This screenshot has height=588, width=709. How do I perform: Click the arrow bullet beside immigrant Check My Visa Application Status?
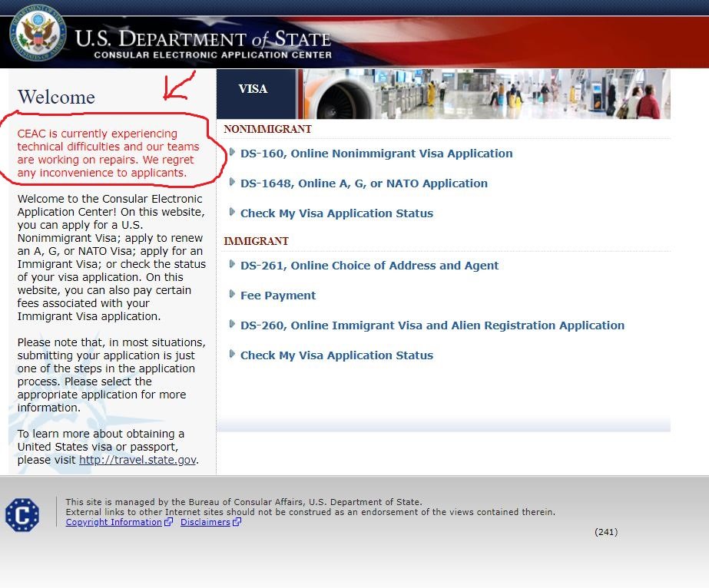click(232, 354)
